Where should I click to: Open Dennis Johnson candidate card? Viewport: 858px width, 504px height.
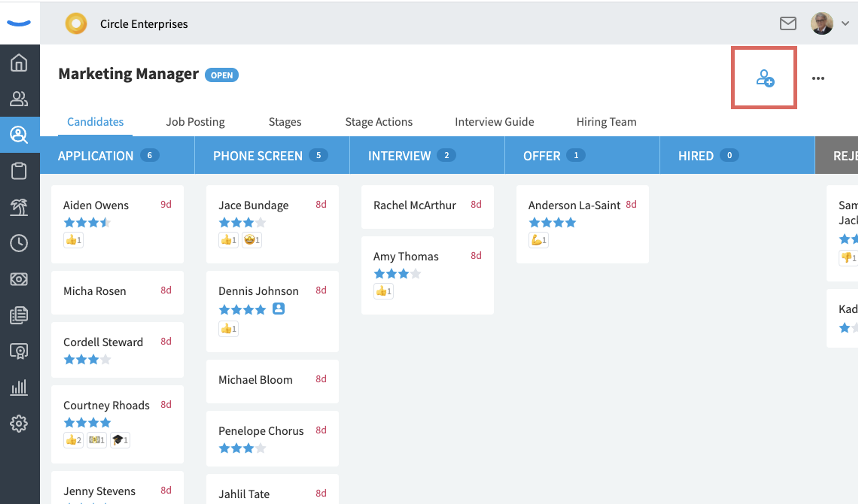[x=272, y=311]
